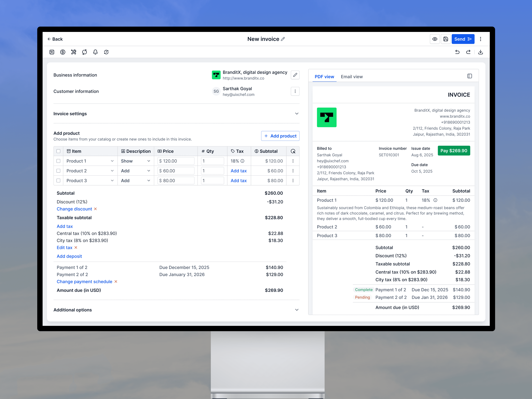Click the Product 2 price input field
The image size is (532, 399).
click(x=176, y=171)
